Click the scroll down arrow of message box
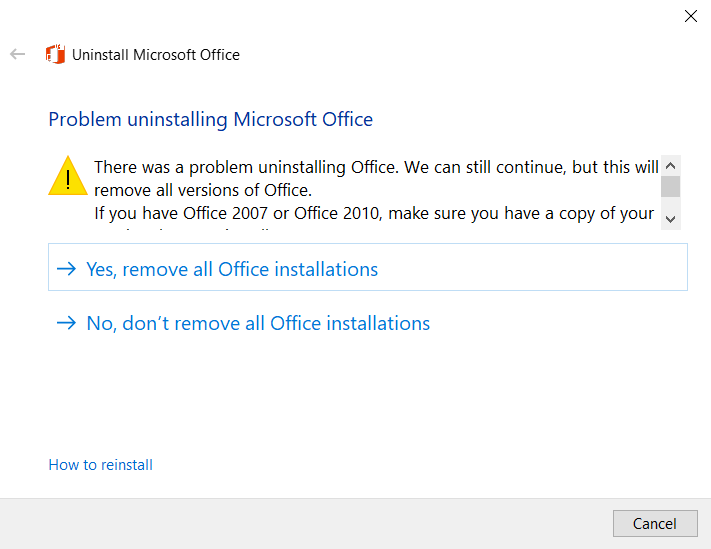711x549 pixels. click(x=671, y=219)
